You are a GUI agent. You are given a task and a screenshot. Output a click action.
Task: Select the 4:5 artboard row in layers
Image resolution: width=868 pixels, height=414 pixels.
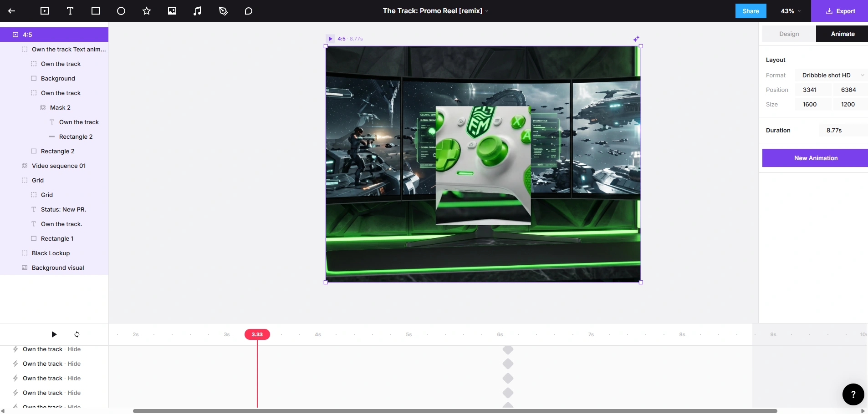click(x=54, y=35)
